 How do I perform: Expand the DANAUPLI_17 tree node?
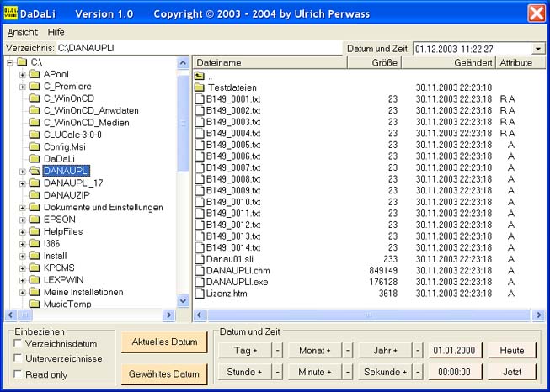click(23, 183)
